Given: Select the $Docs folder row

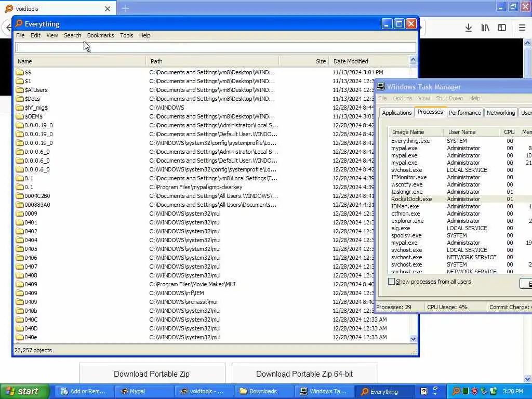Looking at the screenshot, I should (x=212, y=99).
